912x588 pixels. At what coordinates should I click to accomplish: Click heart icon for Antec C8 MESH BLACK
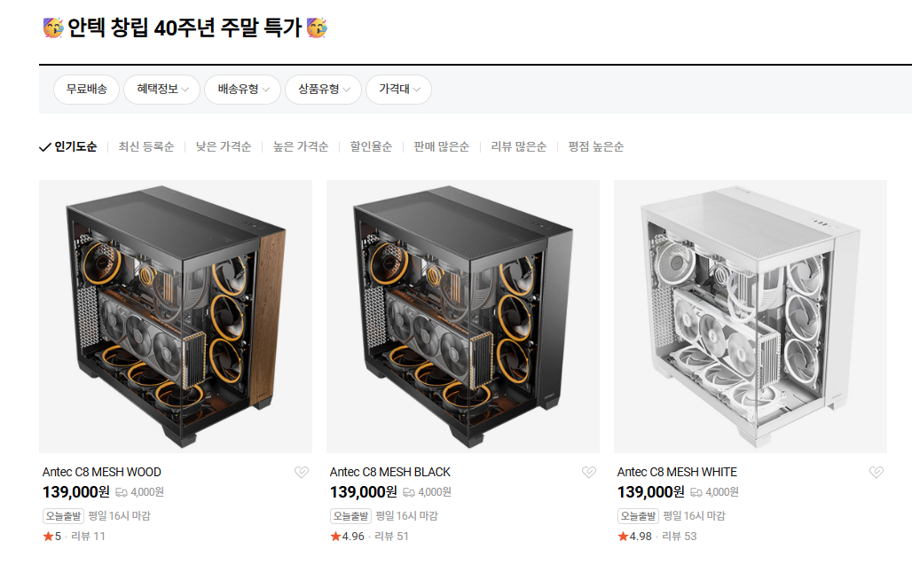click(x=588, y=472)
